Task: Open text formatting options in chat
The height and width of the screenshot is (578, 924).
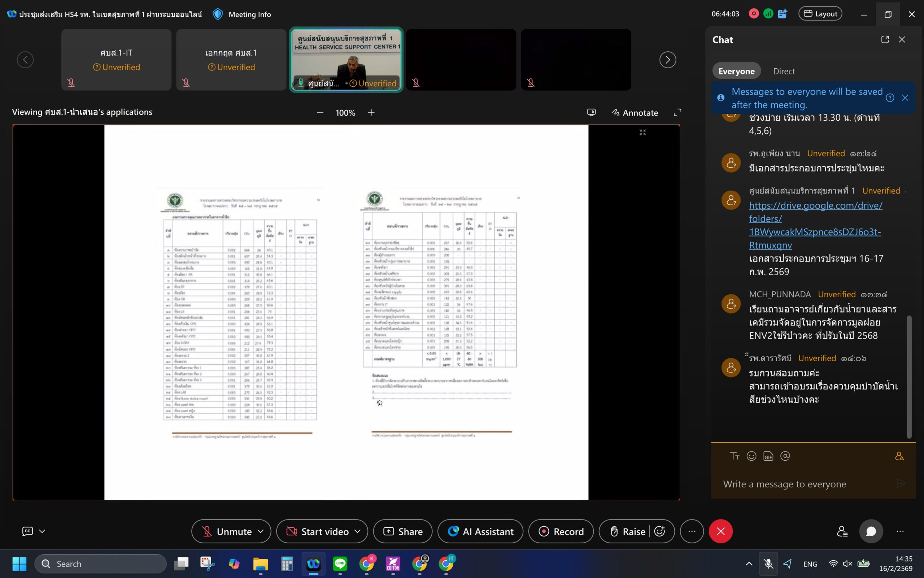Action: [734, 456]
